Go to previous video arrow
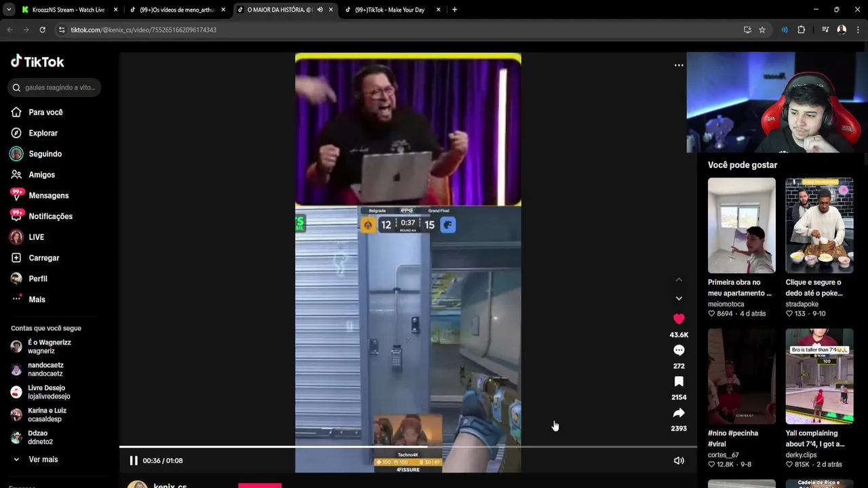Viewport: 868px width, 488px height. (x=679, y=280)
